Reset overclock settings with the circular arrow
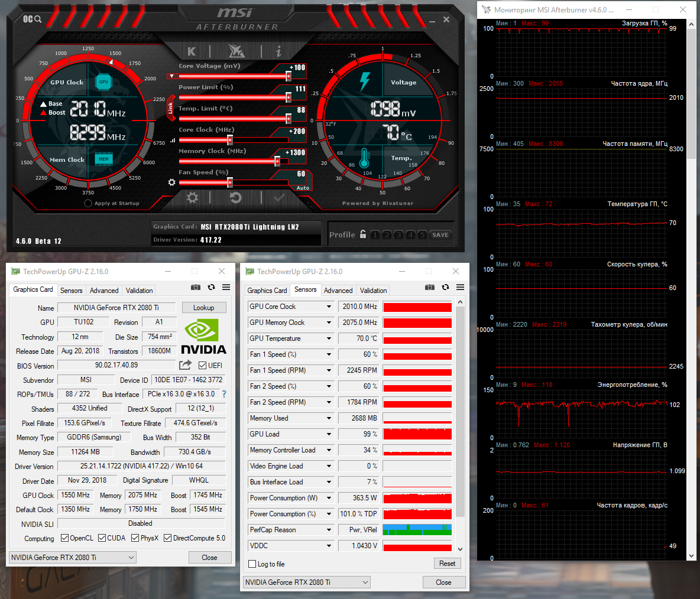 tap(235, 197)
